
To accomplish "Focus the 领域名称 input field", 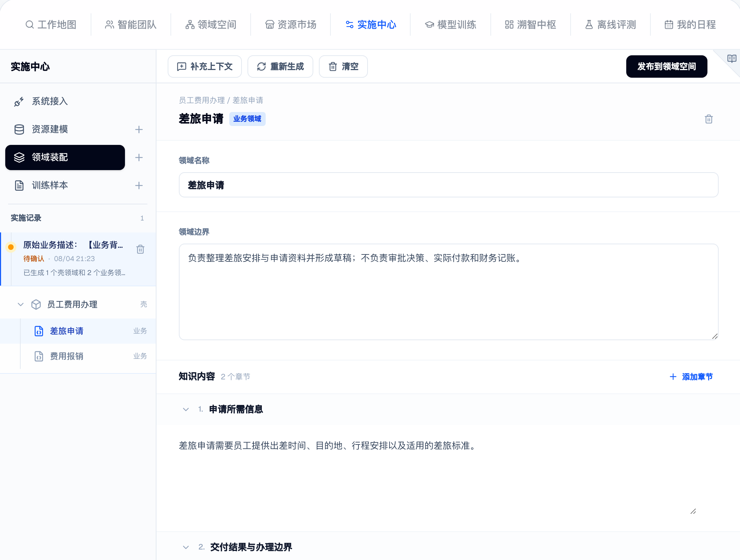I will (x=448, y=185).
